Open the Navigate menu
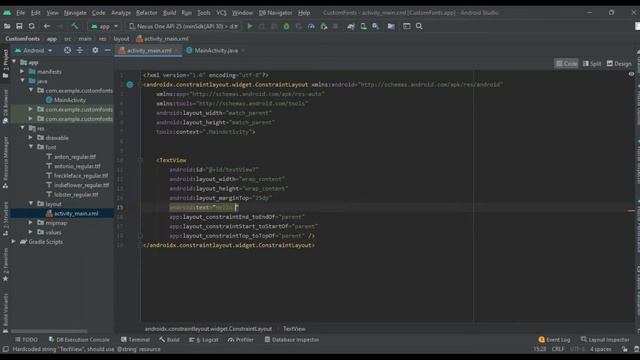640x360 pixels. (75, 13)
